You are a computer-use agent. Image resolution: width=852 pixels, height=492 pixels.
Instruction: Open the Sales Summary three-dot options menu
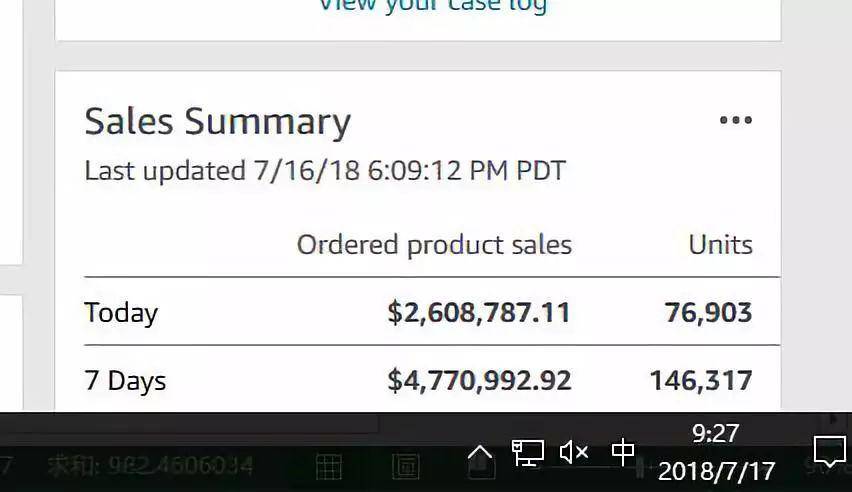[x=736, y=120]
